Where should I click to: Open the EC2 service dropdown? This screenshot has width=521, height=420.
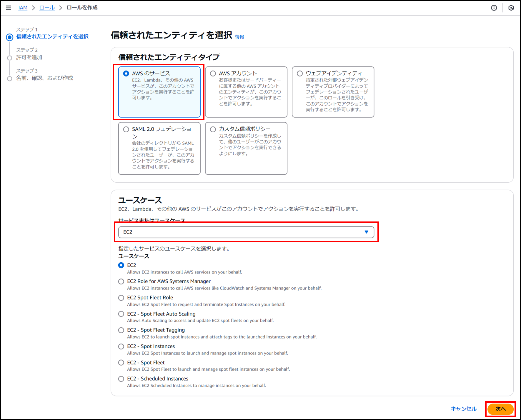pos(241,232)
